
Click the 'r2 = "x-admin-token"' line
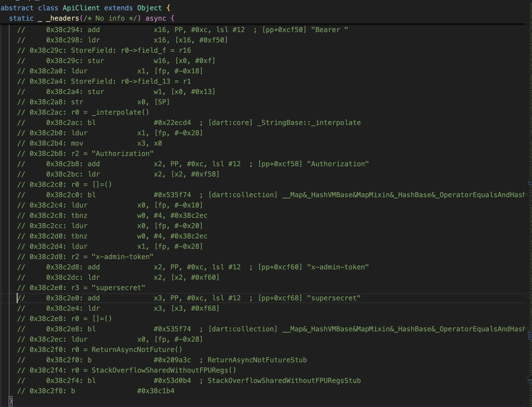click(85, 257)
